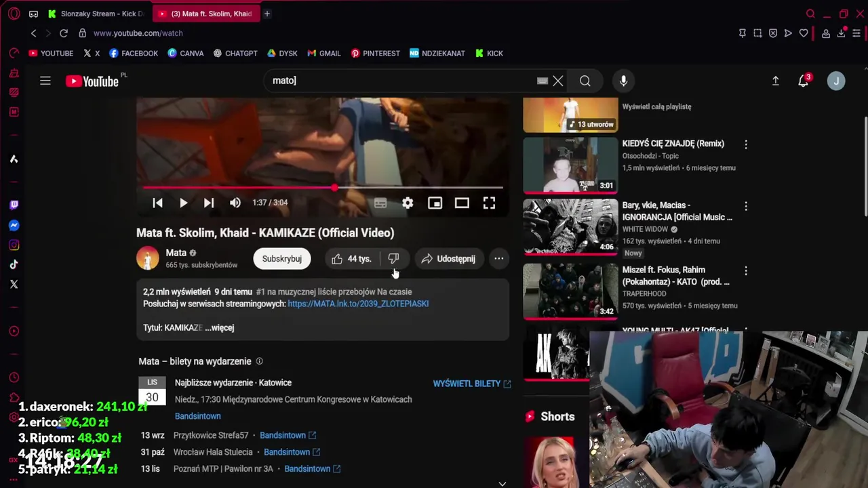Open Opera easy setup sliders icon
Image resolution: width=868 pixels, height=488 pixels.
point(857,33)
